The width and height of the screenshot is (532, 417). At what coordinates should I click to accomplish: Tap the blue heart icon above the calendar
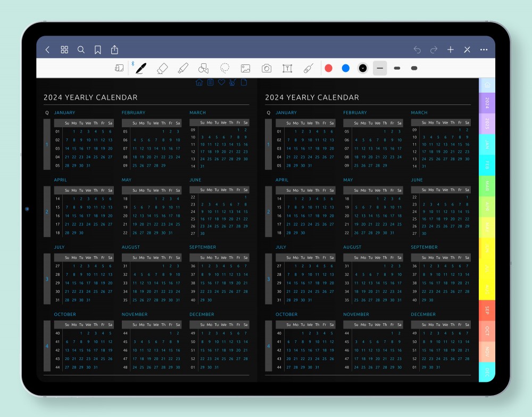pyautogui.click(x=221, y=83)
